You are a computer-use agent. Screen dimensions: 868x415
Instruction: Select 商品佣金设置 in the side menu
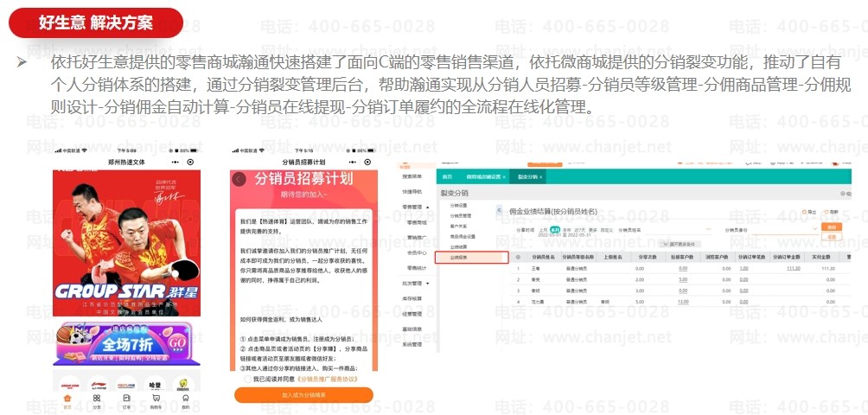pos(463,236)
